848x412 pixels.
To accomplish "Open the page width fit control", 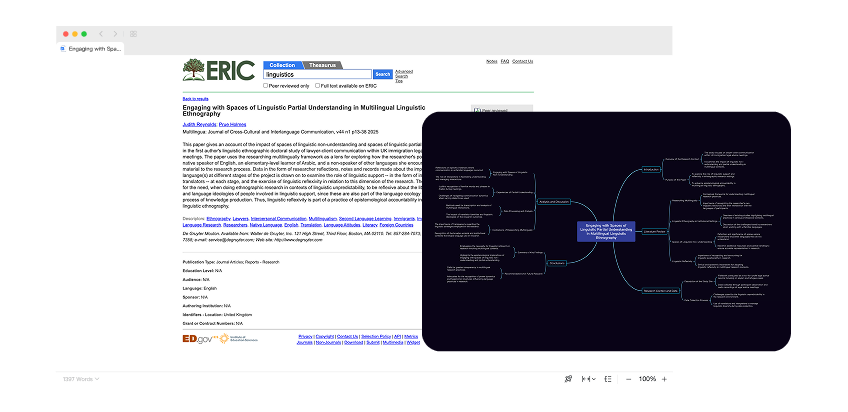I will [x=588, y=379].
